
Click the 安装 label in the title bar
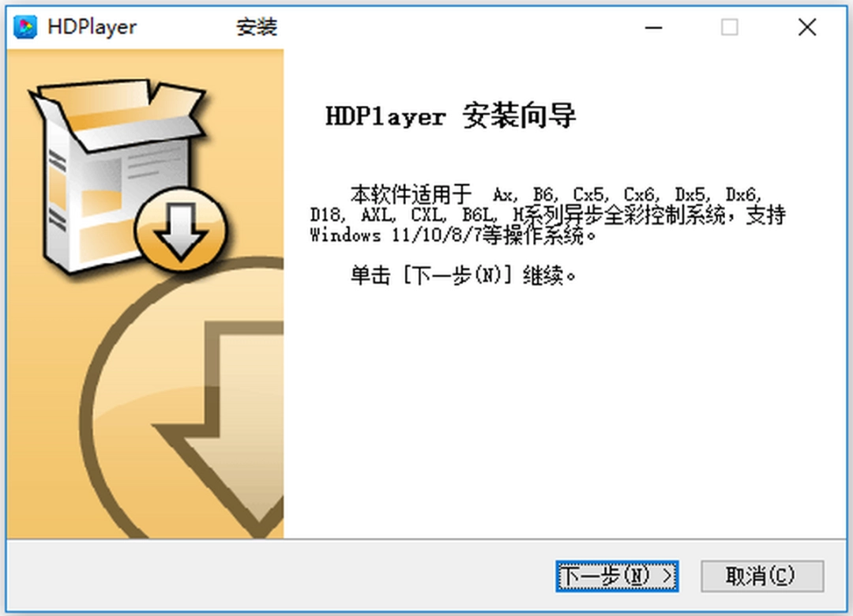pyautogui.click(x=256, y=27)
